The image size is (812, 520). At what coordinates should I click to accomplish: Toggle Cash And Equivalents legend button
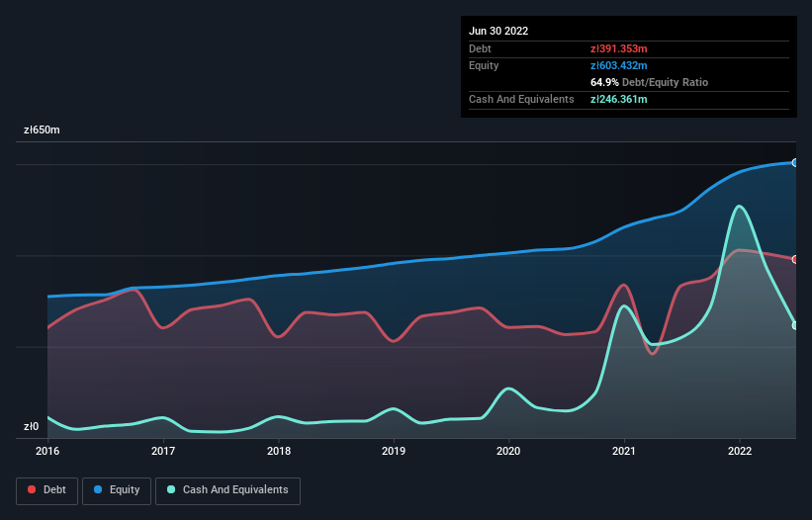click(227, 490)
